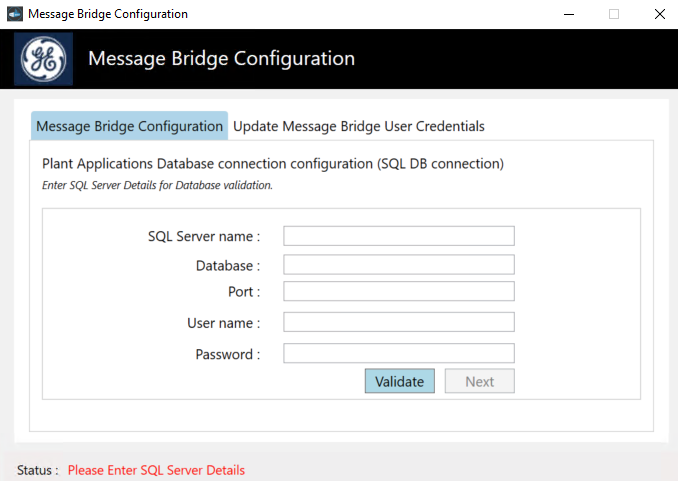Image resolution: width=678 pixels, height=481 pixels.
Task: Close the Message Bridge Configuration window
Action: pos(660,14)
